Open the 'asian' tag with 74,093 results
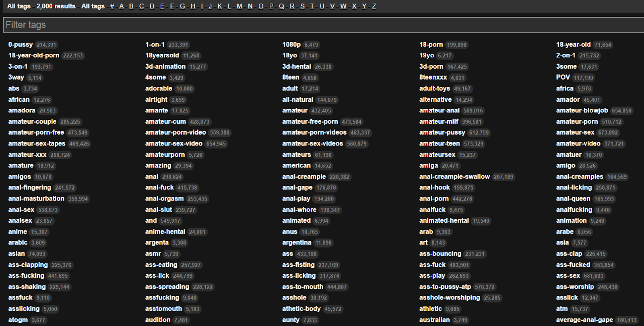This screenshot has width=644, height=326. pos(17,254)
